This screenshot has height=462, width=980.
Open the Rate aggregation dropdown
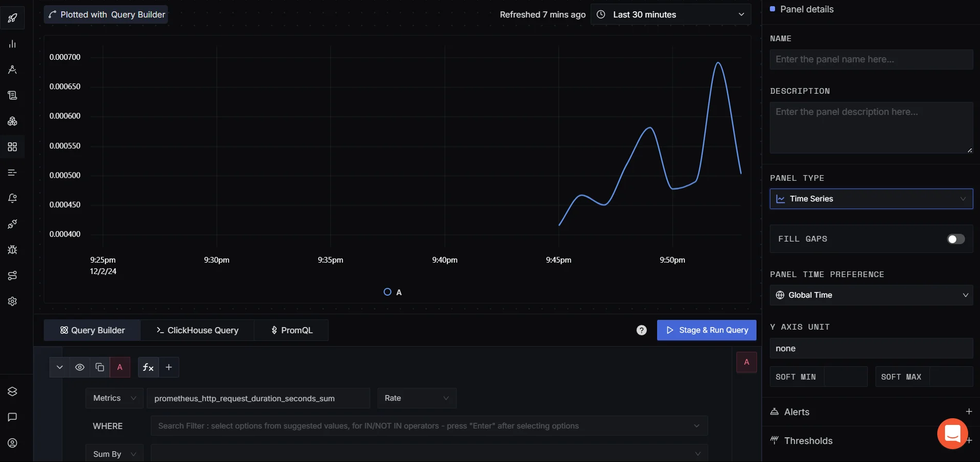[417, 398]
